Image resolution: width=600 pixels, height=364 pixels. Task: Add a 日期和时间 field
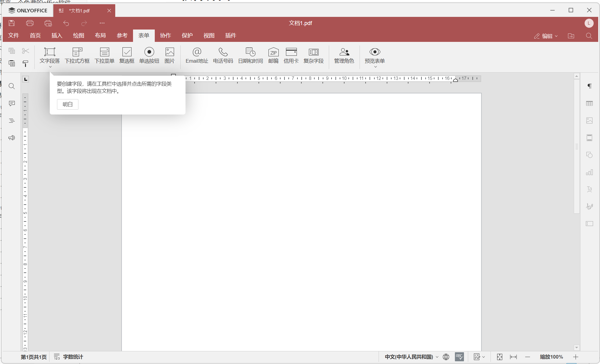point(250,56)
